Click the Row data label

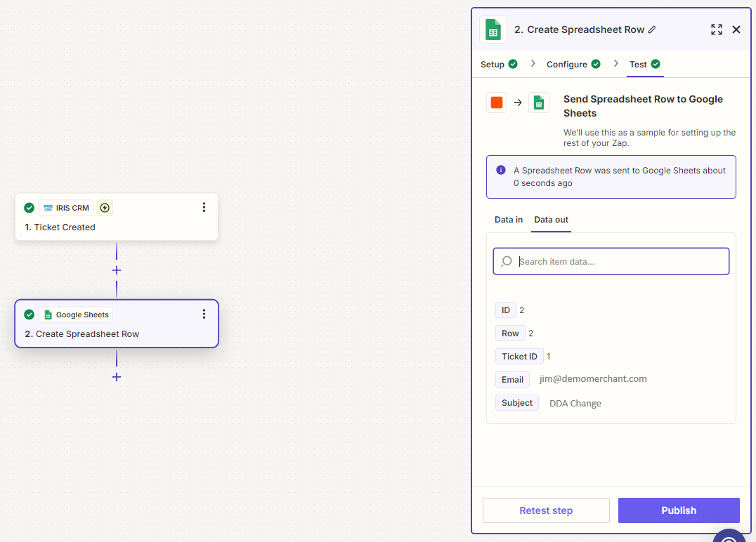click(x=510, y=333)
